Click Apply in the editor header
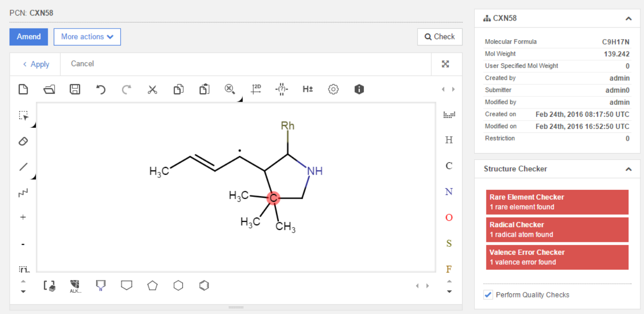 click(36, 64)
